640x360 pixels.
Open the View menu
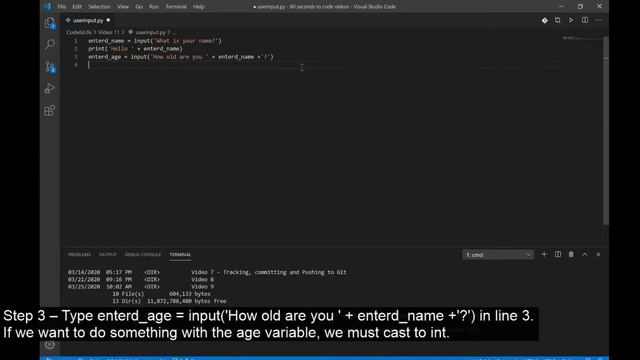click(123, 7)
